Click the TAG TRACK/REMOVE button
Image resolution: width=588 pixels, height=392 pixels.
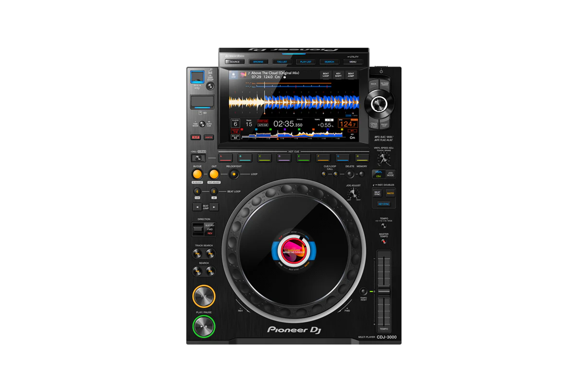tap(385, 84)
